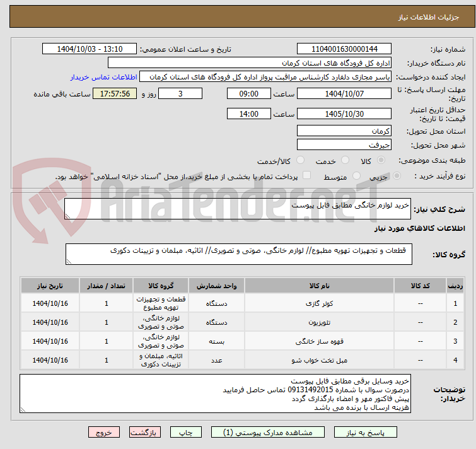Image resolution: width=476 pixels, height=449 pixels.
Task: Toggle اسناد خزانه اسلامی payment checkbox
Action: point(307,175)
